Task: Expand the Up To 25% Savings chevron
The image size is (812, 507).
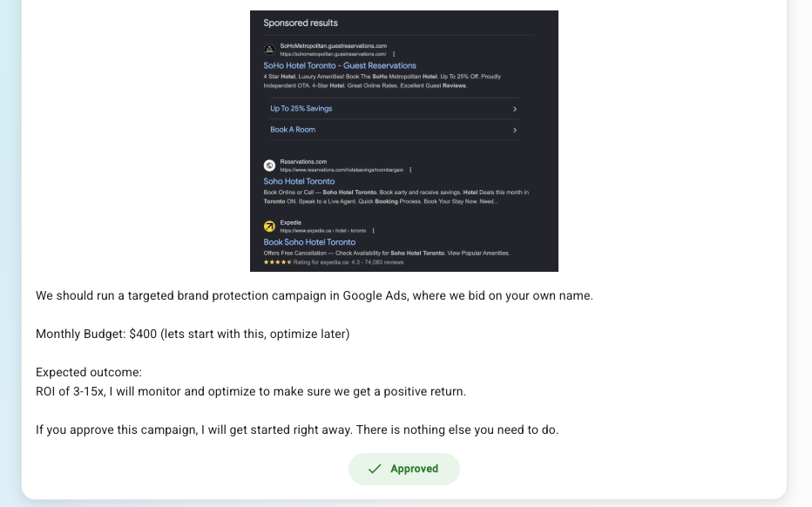Action: click(515, 109)
